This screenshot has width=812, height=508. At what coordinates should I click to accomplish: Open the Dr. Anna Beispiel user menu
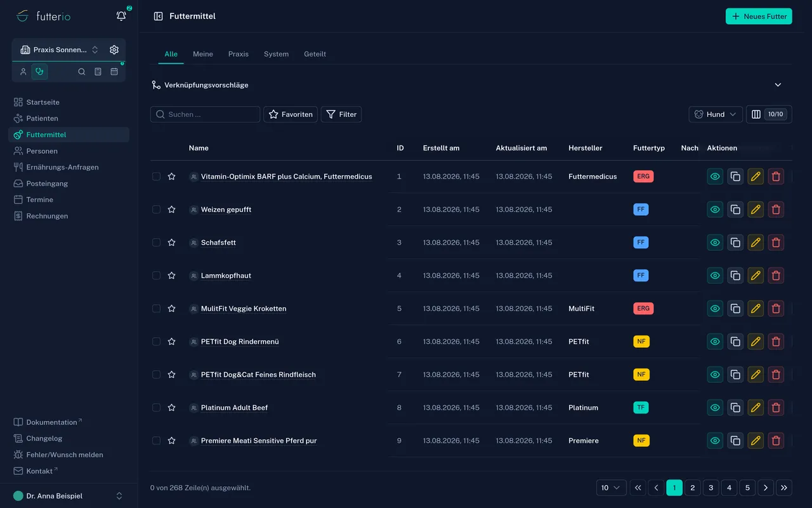[x=69, y=496]
